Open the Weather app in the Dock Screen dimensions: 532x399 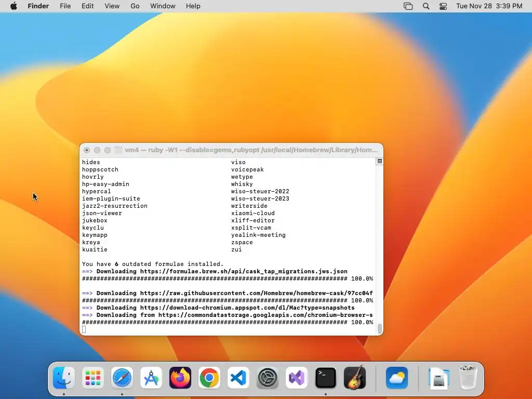click(x=397, y=378)
